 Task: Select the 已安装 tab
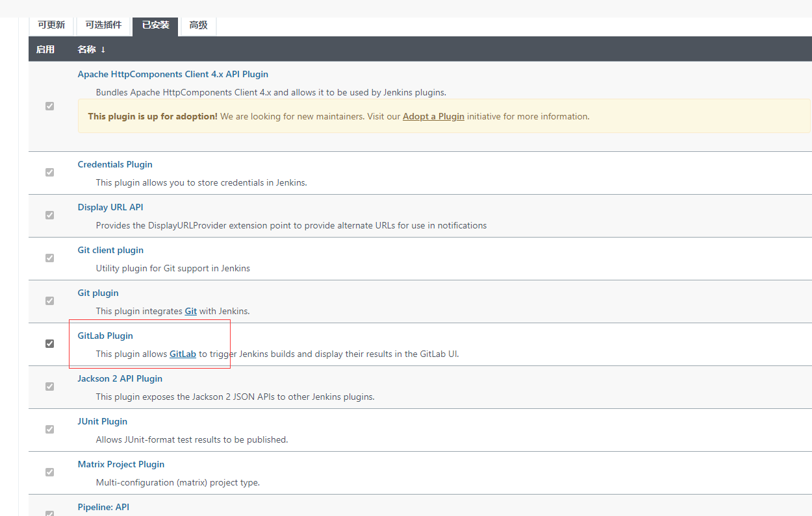[155, 25]
